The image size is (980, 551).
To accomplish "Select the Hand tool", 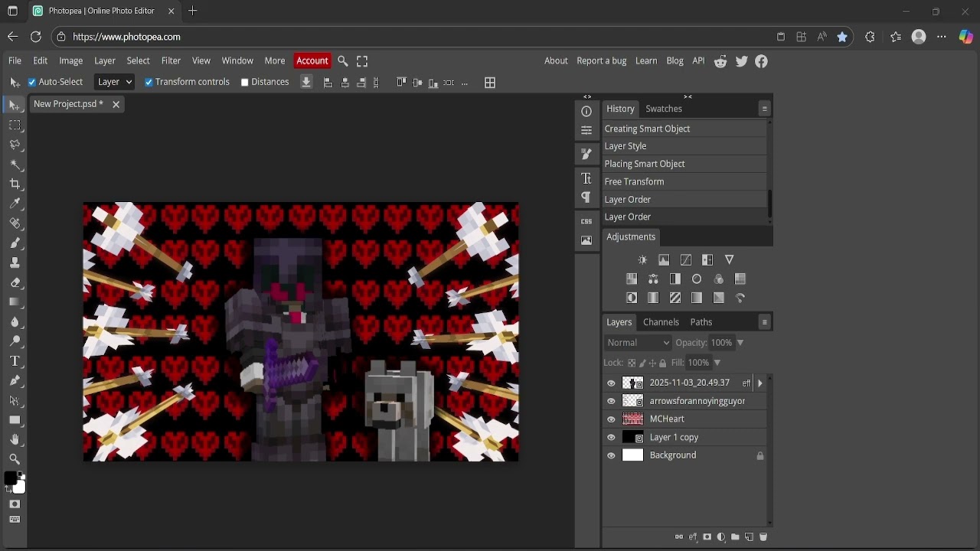I will coord(15,439).
